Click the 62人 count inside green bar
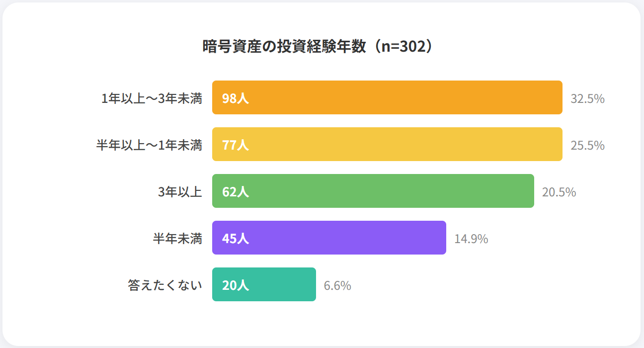The height and width of the screenshot is (348, 644). pyautogui.click(x=236, y=192)
